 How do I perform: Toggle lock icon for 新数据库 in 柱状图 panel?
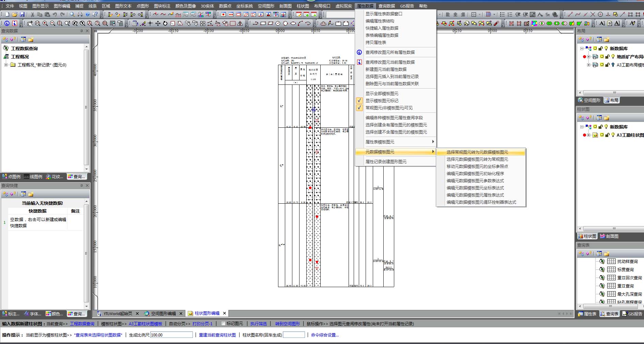600,127
